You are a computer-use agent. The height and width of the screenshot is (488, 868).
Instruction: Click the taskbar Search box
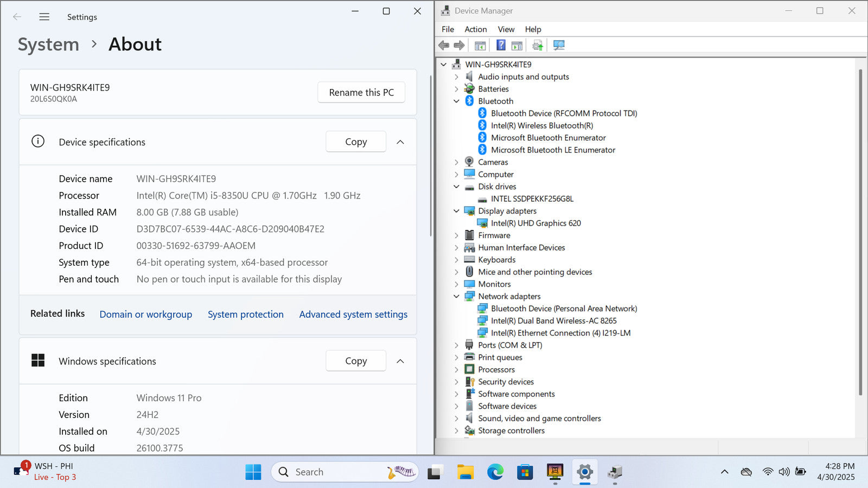(x=344, y=472)
